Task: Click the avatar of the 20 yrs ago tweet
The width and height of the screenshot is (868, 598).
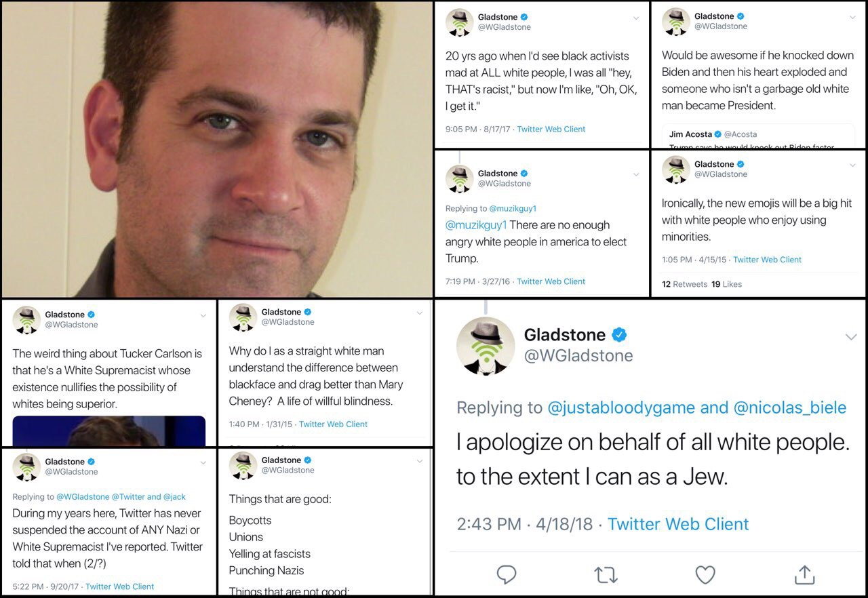Action: [459, 22]
